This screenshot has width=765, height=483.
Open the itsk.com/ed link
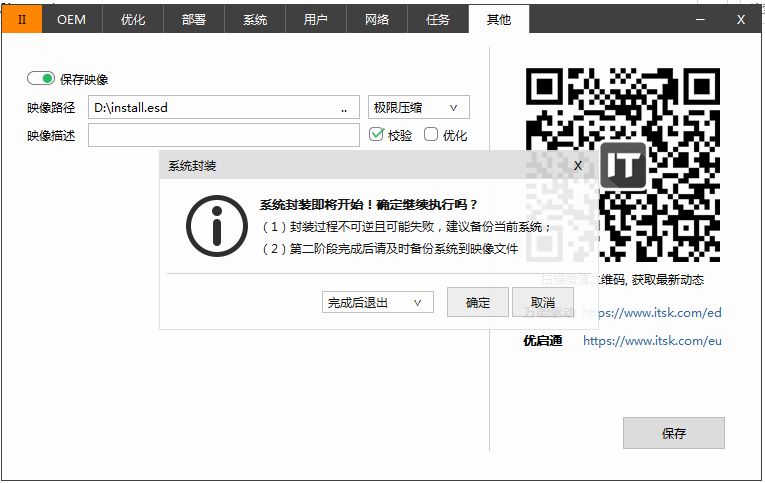click(x=652, y=313)
